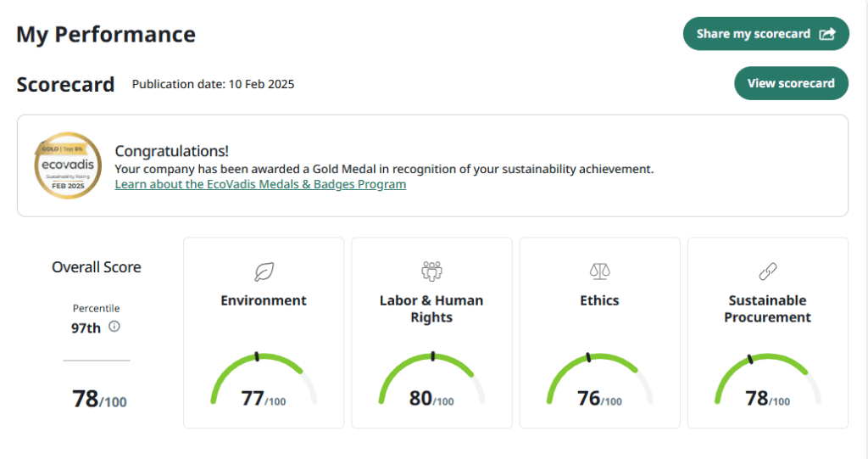Click the Environment score gauge
Screen dimensions: 868x459
[264, 380]
